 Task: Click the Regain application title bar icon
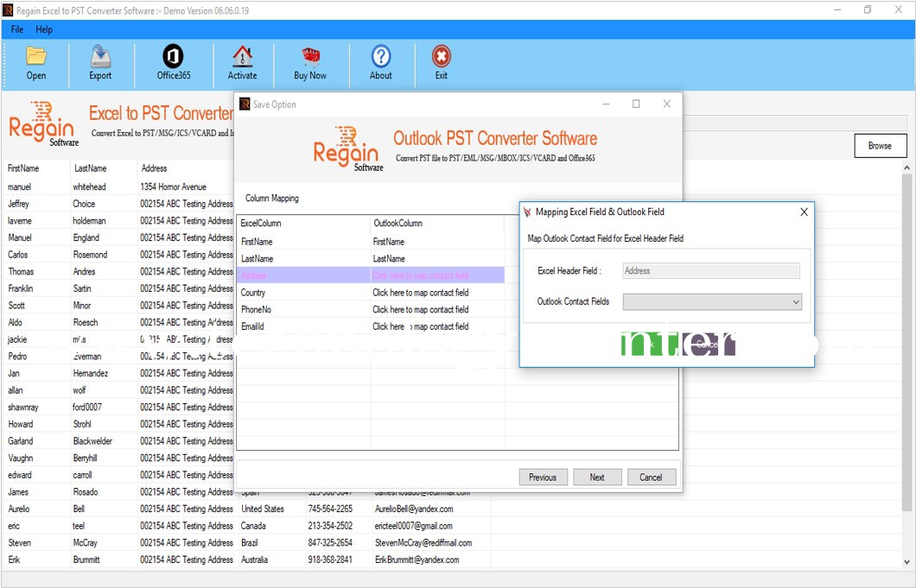[8, 9]
